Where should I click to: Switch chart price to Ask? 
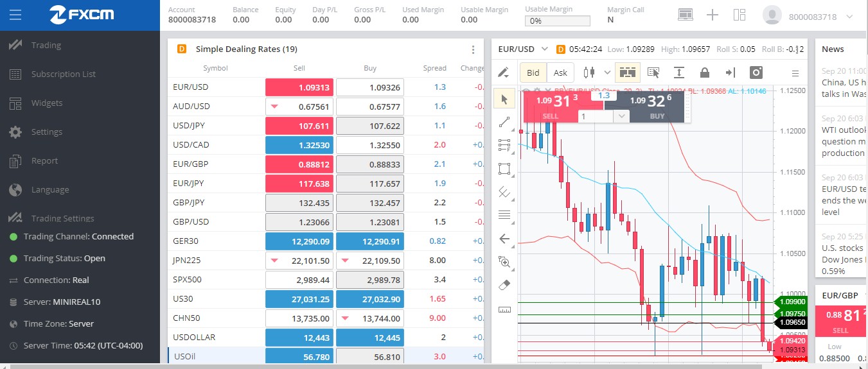(560, 73)
